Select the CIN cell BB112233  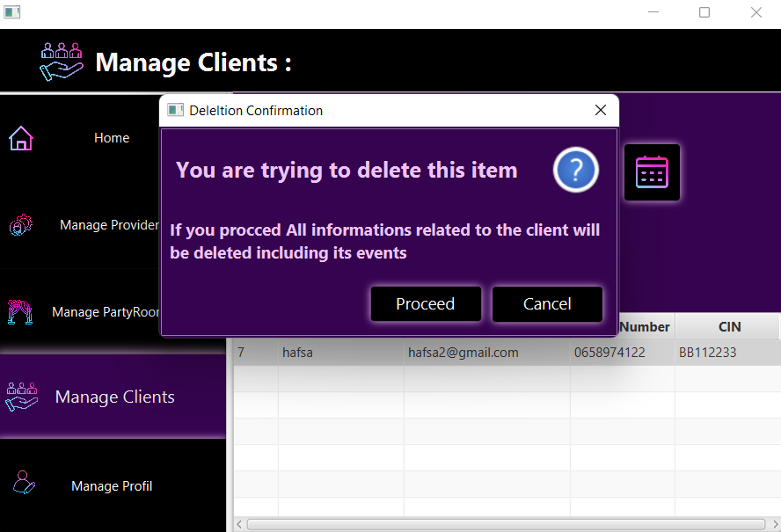[727, 353]
